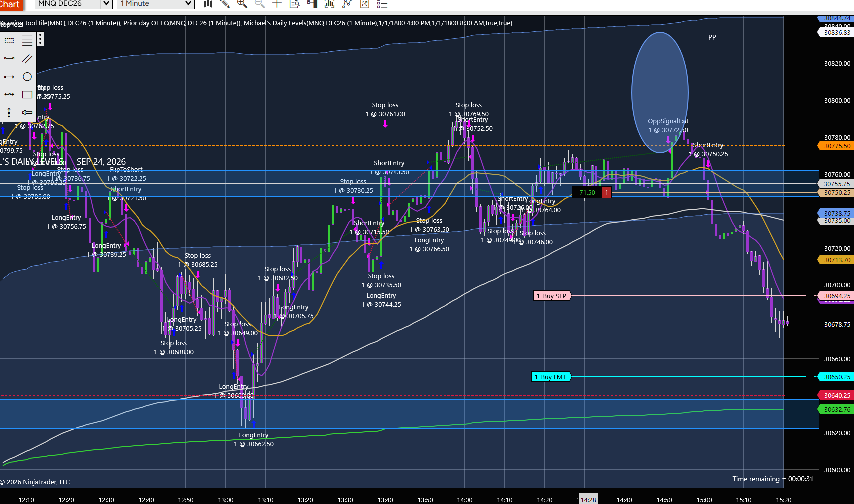Select the Ray arrow drawing tool

tap(9, 76)
